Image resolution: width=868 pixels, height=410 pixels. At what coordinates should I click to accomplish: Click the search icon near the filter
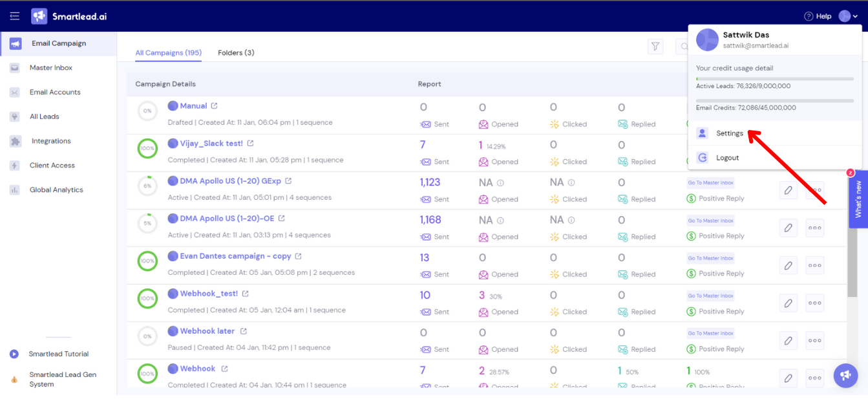click(683, 47)
